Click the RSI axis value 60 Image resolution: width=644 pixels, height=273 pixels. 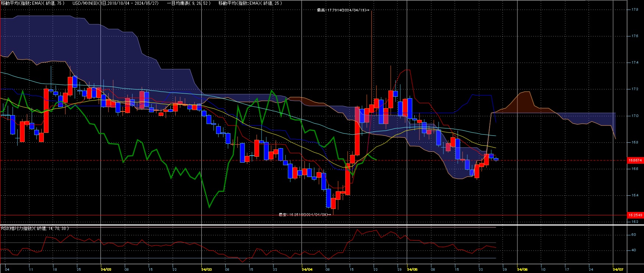[x=633, y=235]
